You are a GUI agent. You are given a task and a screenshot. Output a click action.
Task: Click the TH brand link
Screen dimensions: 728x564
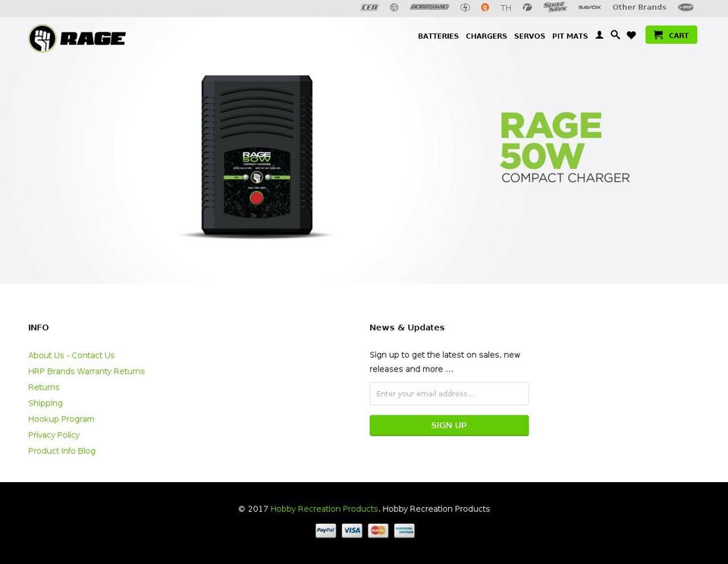pos(506,8)
